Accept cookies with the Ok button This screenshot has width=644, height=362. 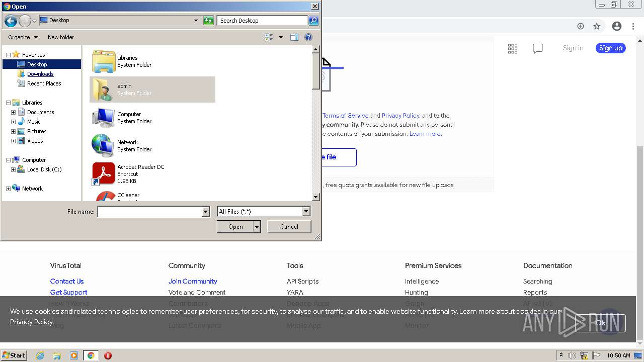[601, 323]
